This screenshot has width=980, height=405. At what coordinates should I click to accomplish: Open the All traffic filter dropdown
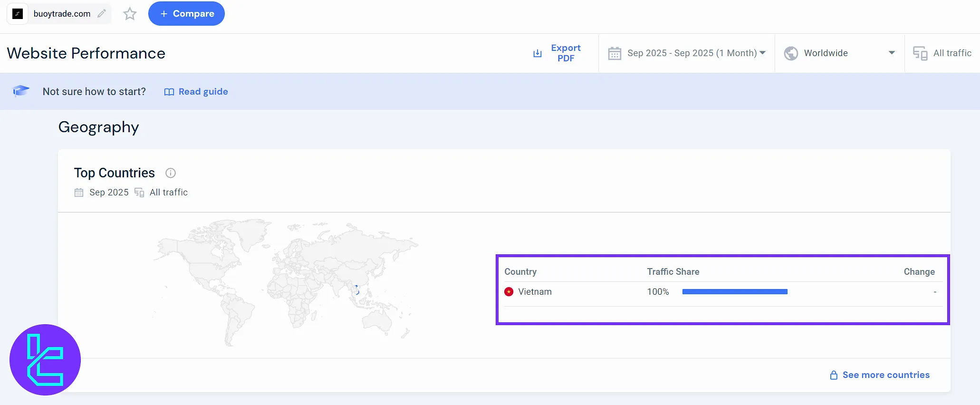[x=952, y=53]
